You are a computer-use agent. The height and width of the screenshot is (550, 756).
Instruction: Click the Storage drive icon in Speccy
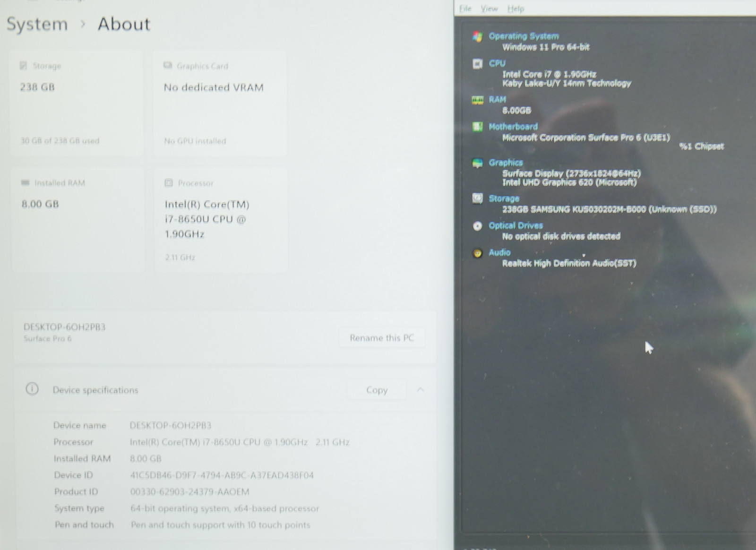[478, 198]
